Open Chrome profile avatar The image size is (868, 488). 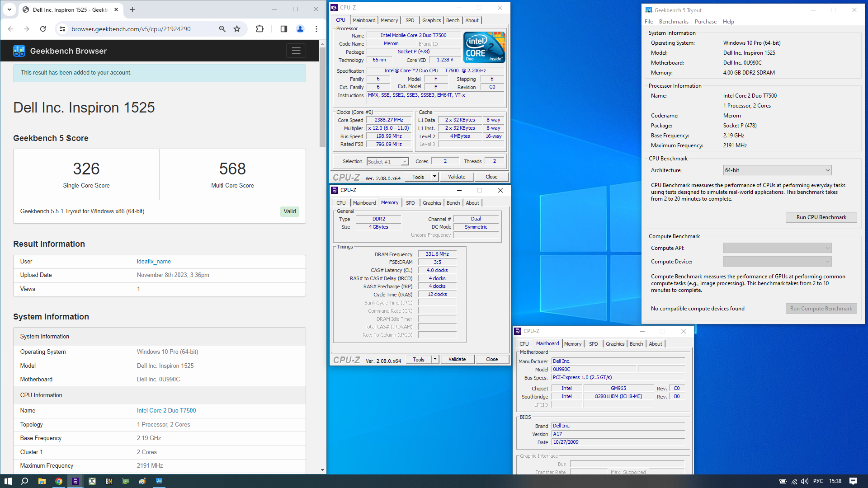point(300,29)
